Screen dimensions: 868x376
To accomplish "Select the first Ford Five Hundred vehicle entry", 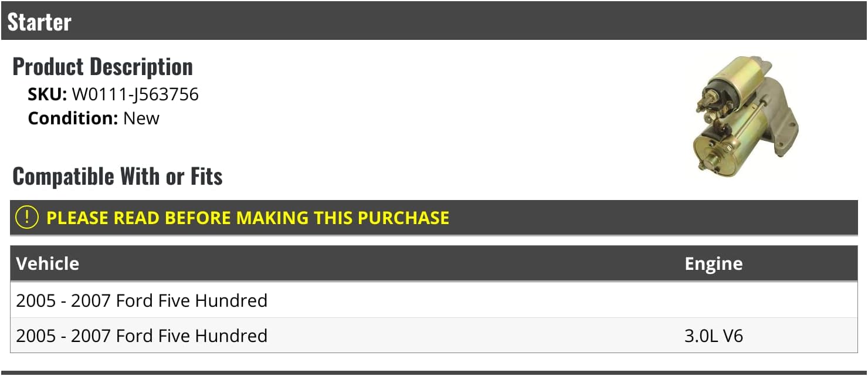I will pos(141,300).
